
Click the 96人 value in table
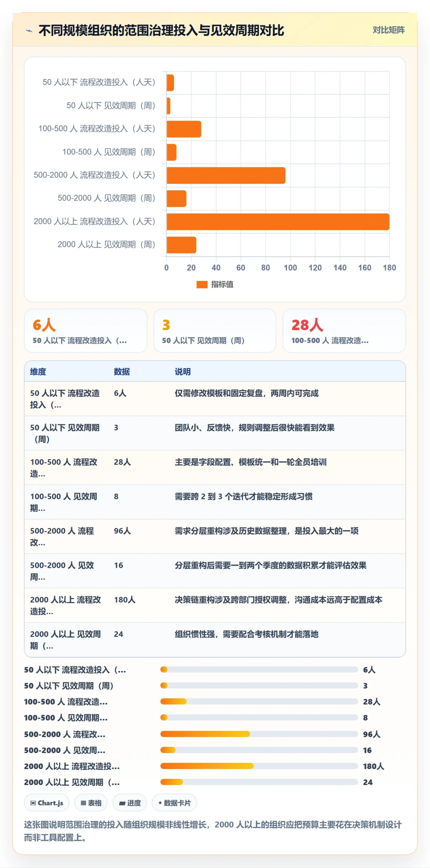point(122,531)
